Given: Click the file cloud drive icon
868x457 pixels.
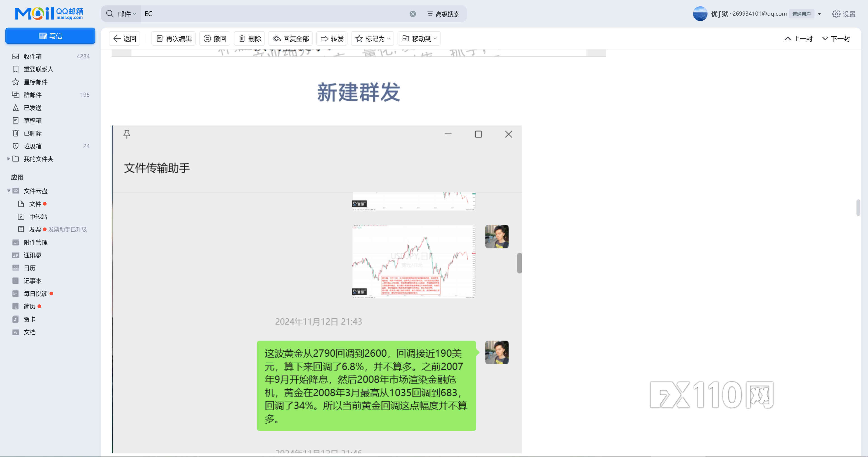Looking at the screenshot, I should tap(16, 191).
